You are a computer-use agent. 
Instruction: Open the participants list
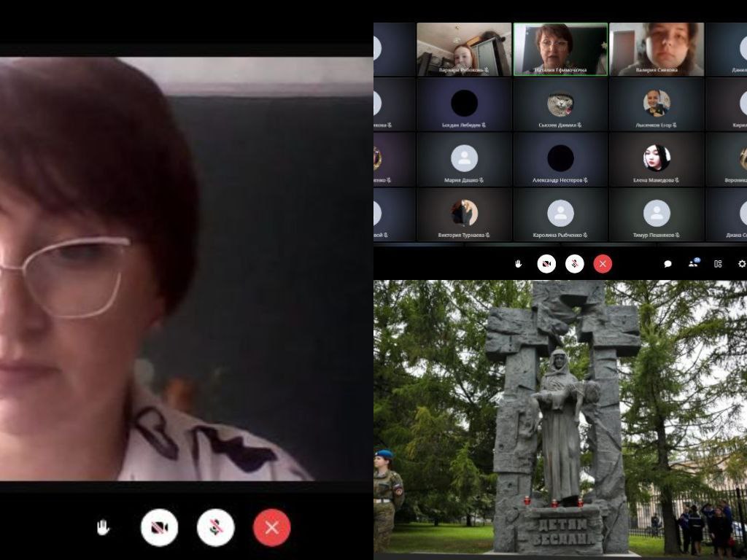pyautogui.click(x=694, y=262)
